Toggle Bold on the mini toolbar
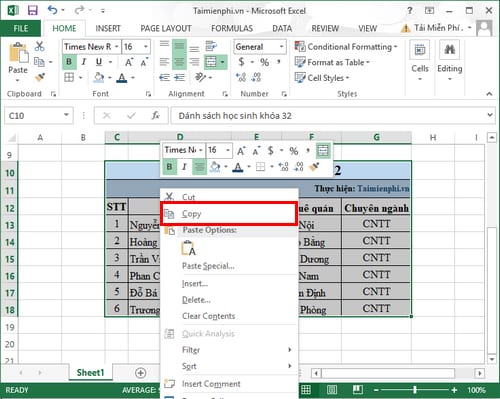The image size is (500, 399). coord(169,166)
